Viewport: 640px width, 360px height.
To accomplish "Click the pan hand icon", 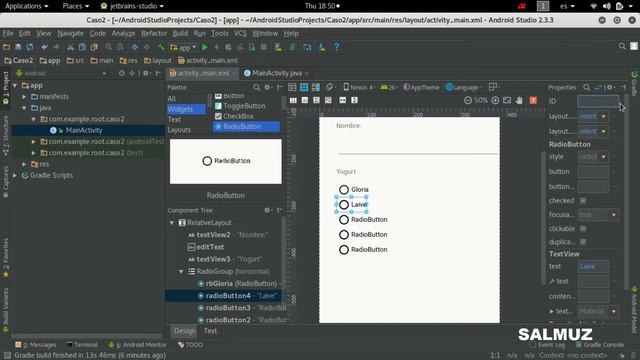I will (519, 100).
